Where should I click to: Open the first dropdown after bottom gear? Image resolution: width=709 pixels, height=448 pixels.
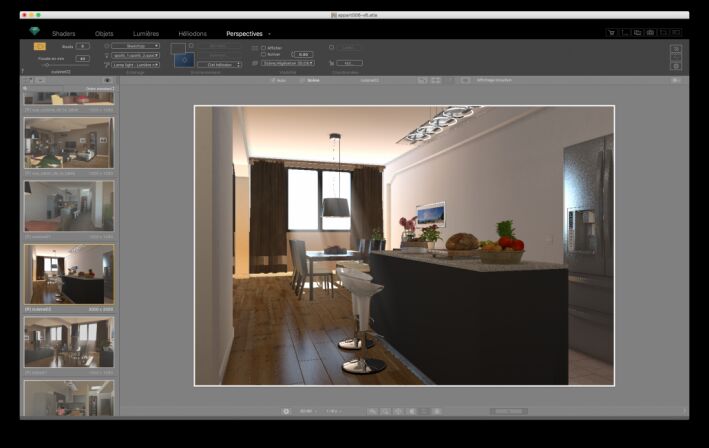pos(308,411)
